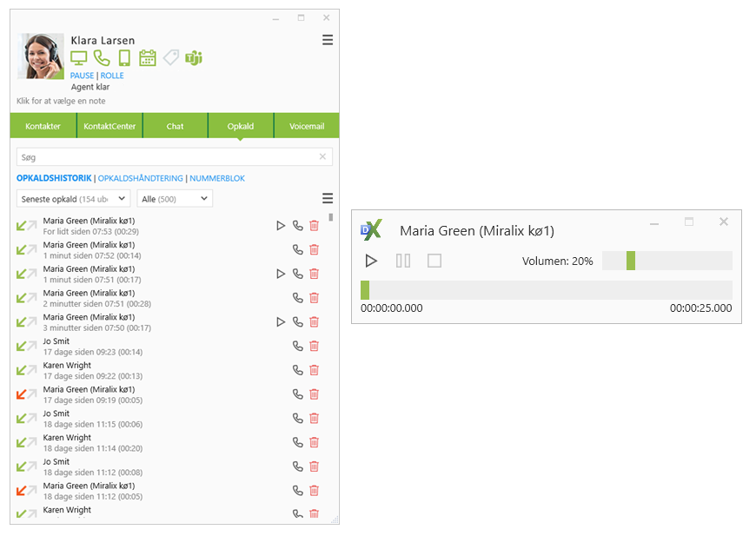Switch to the KontaktCenter tab

(x=109, y=126)
